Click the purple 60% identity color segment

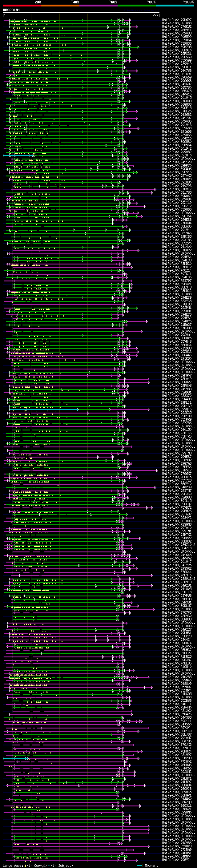(99, 6)
